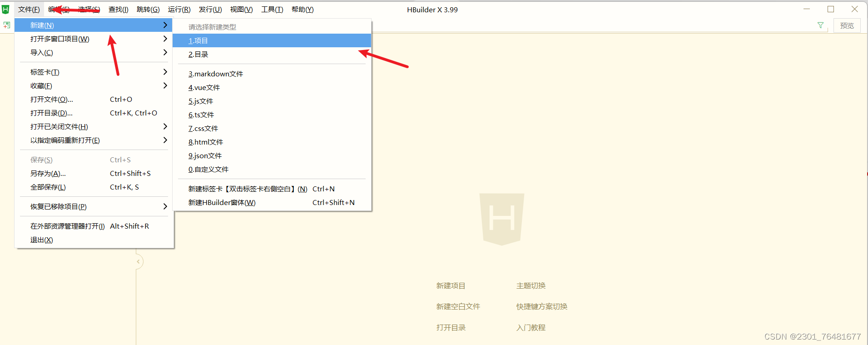The height and width of the screenshot is (345, 868).
Task: Select the highlighted 新建(N) menu entry
Action: pyautogui.click(x=94, y=25)
